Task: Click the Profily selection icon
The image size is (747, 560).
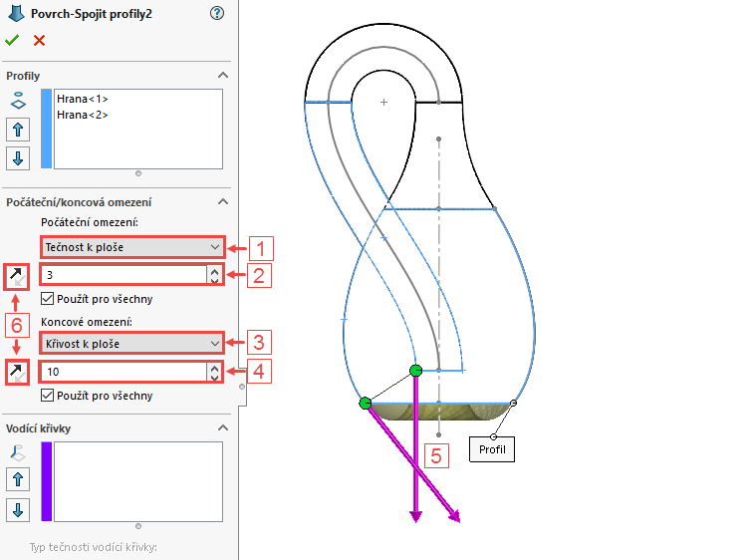Action: pos(18,101)
